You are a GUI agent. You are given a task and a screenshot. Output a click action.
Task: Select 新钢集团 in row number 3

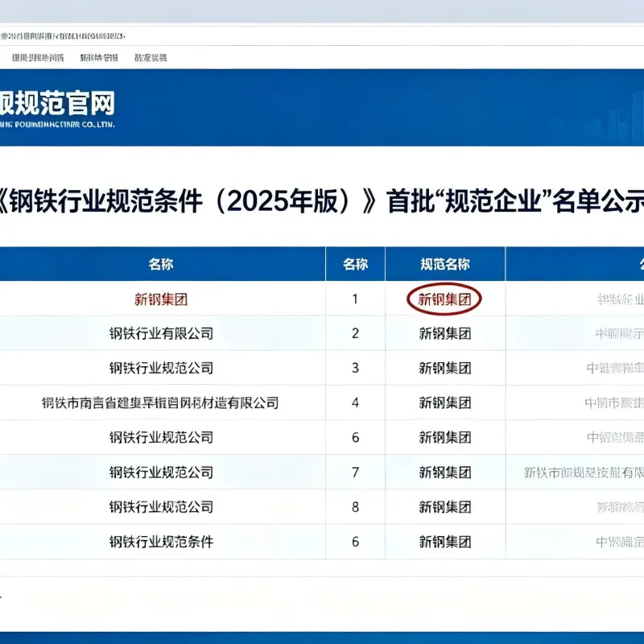coord(445,368)
